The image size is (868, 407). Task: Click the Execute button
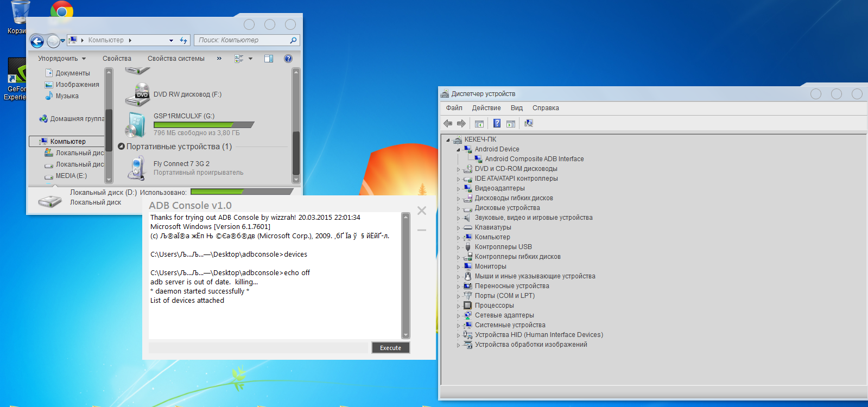[390, 348]
